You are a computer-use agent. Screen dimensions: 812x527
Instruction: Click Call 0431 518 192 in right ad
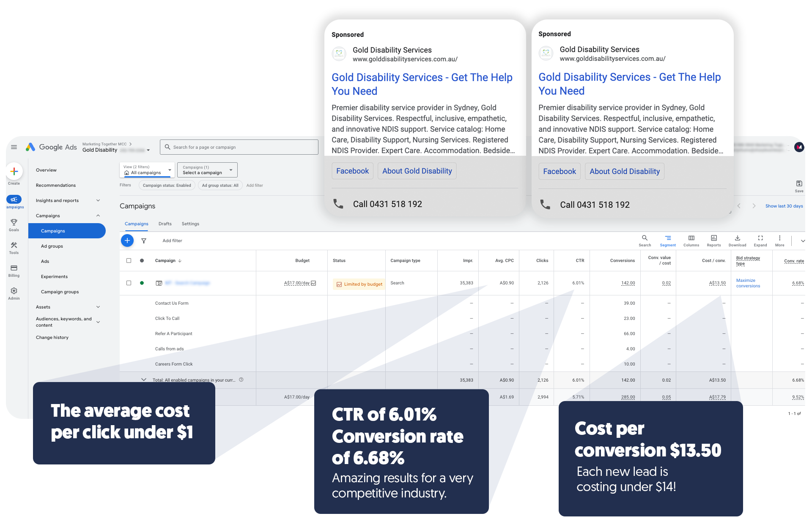pos(595,205)
